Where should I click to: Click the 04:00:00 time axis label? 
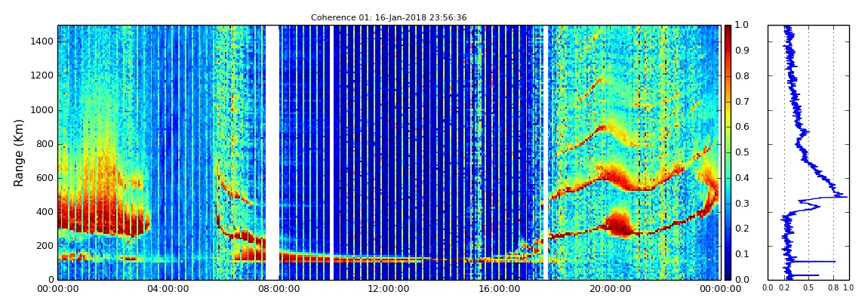click(x=167, y=289)
